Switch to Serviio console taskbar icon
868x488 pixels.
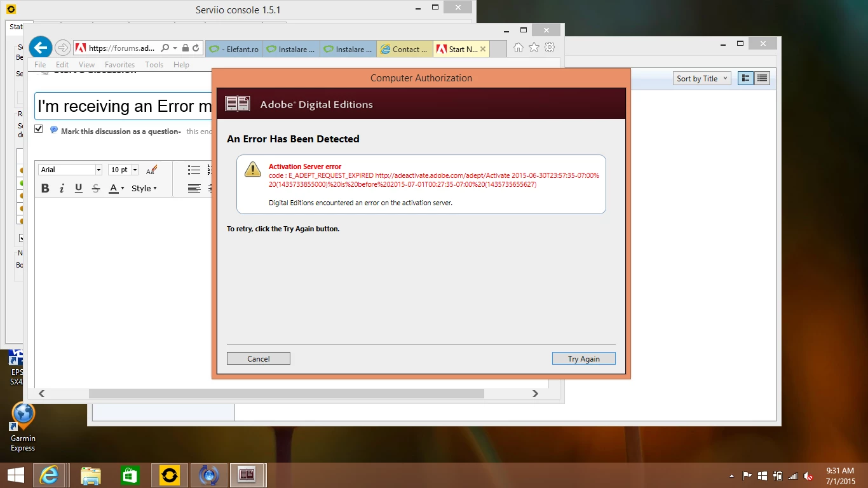[170, 475]
